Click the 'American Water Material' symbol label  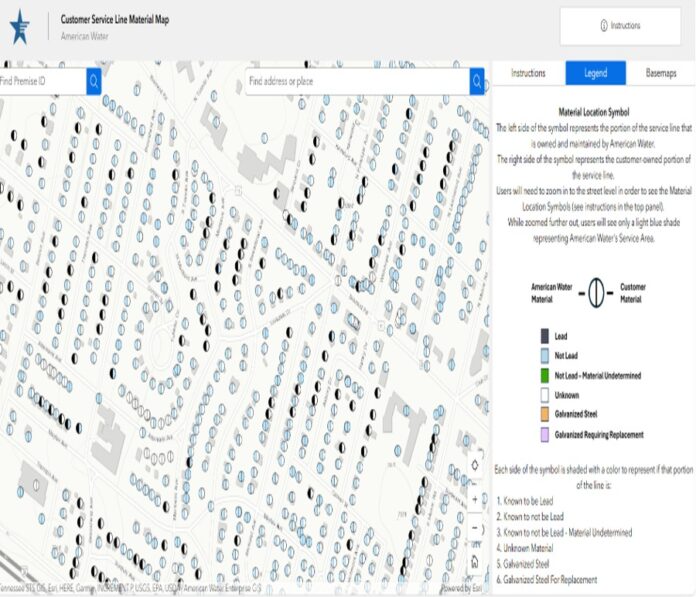552,293
